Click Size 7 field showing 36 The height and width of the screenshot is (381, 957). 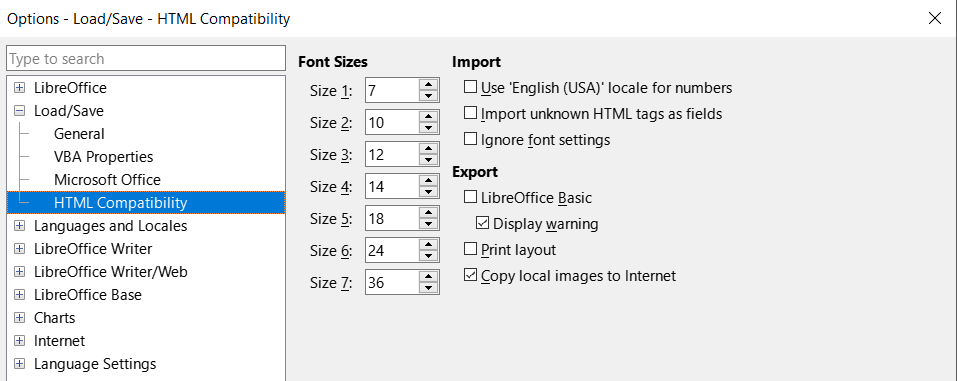[x=392, y=283]
